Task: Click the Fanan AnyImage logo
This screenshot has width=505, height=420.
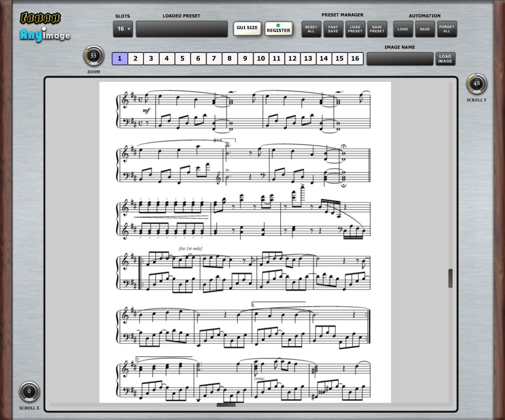Action: coord(45,27)
